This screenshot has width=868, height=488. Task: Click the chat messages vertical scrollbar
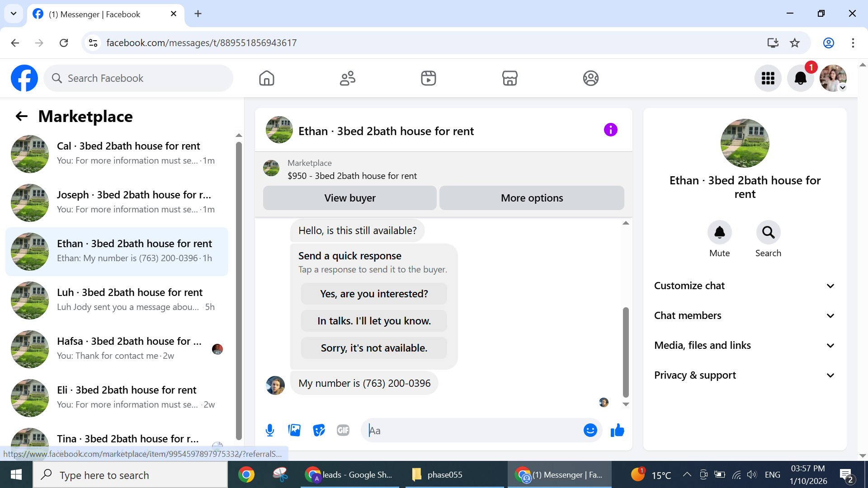(626, 352)
